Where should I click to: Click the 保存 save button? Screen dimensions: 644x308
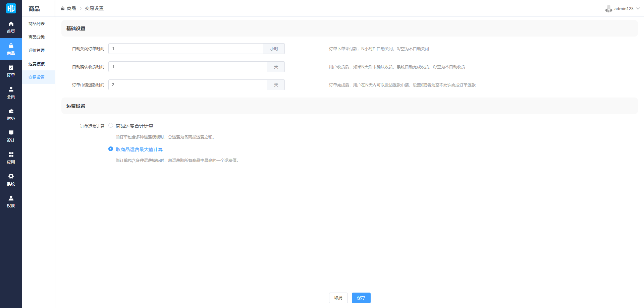point(361,298)
